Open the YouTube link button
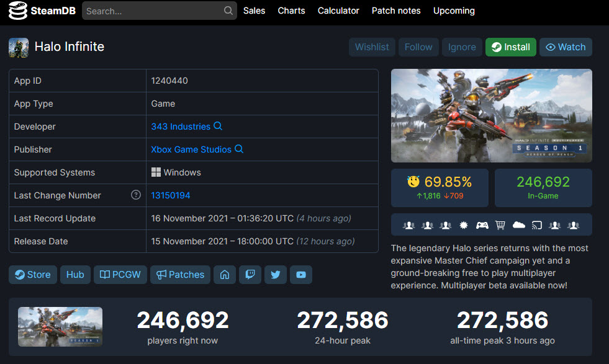 (x=301, y=275)
